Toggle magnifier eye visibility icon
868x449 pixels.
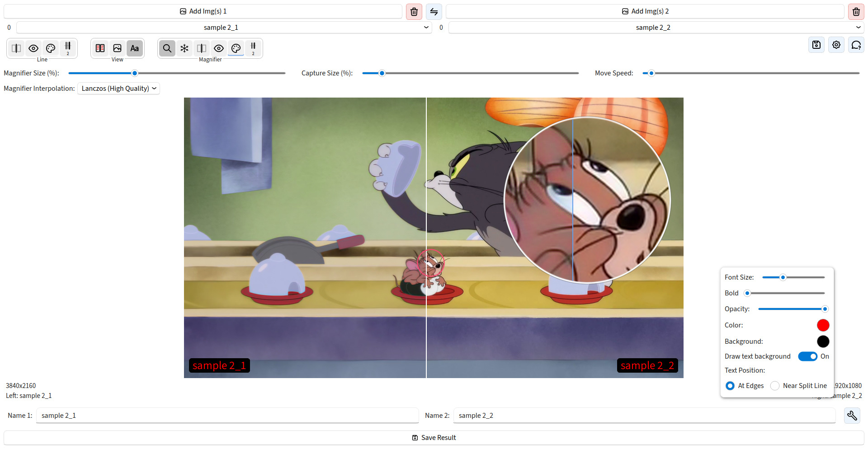tap(219, 48)
